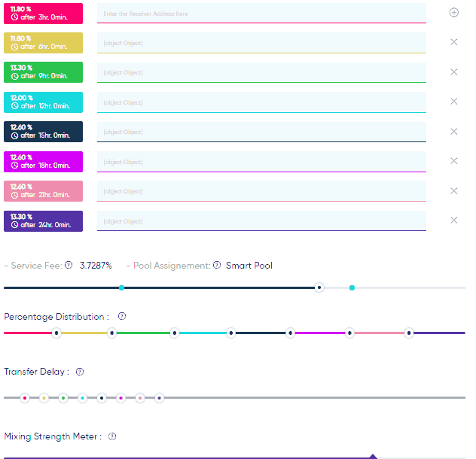Click the magenta 12.60% after 18hr badge
The width and height of the screenshot is (476, 459).
pyautogui.click(x=43, y=161)
